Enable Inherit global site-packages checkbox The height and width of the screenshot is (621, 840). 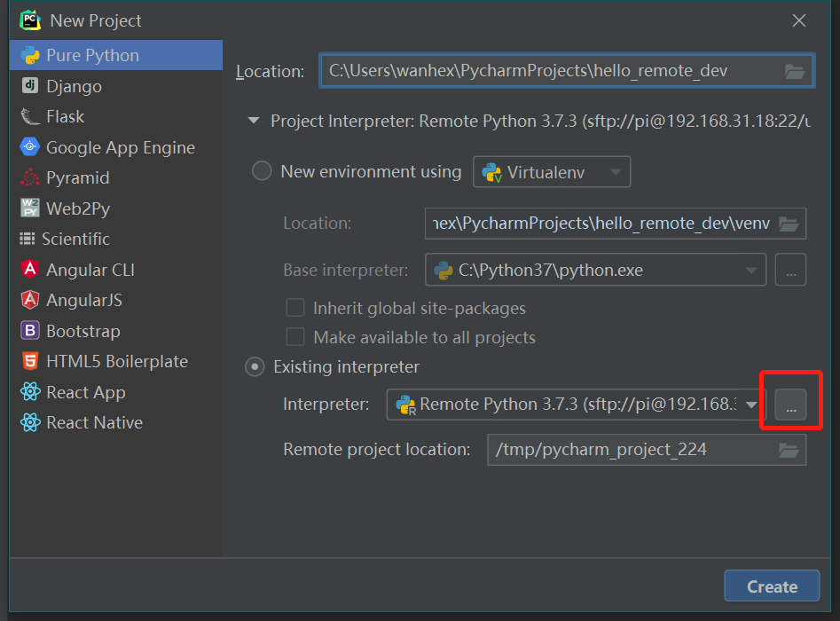[x=296, y=309]
